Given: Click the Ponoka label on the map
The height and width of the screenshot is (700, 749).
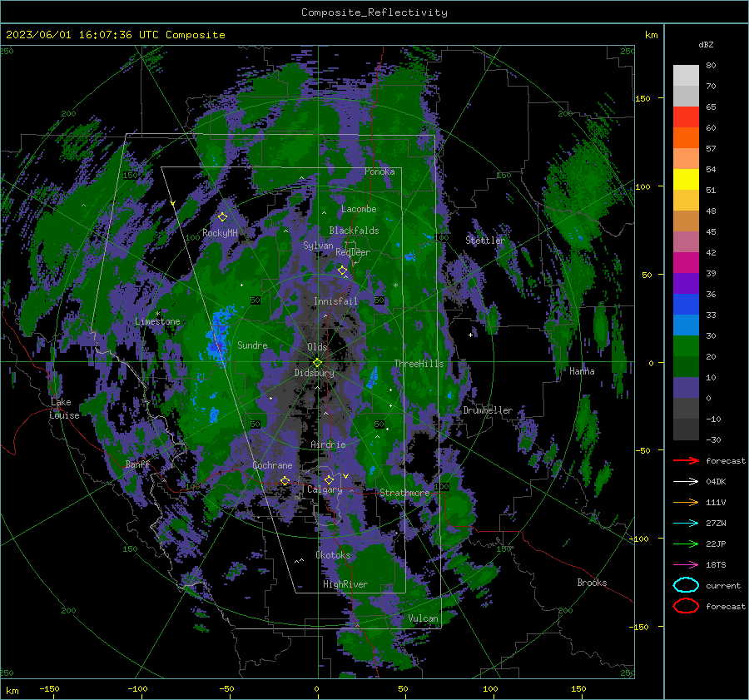Looking at the screenshot, I should pyautogui.click(x=379, y=171).
